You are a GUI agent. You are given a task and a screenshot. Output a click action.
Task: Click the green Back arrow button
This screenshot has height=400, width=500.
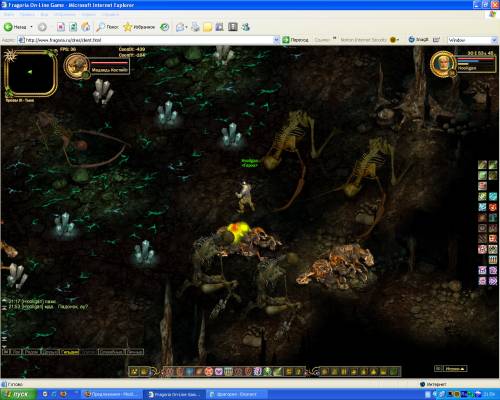(15, 27)
